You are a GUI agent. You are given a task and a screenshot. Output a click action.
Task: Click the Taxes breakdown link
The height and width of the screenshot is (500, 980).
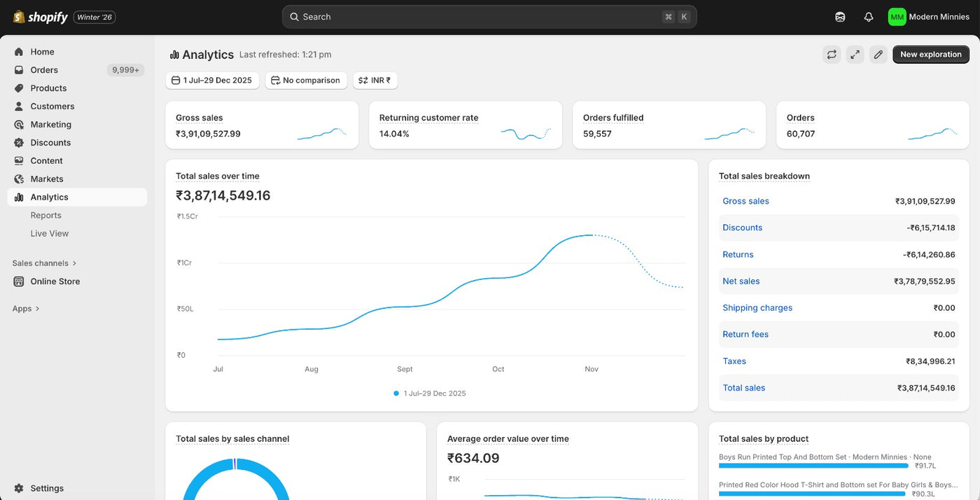(734, 361)
